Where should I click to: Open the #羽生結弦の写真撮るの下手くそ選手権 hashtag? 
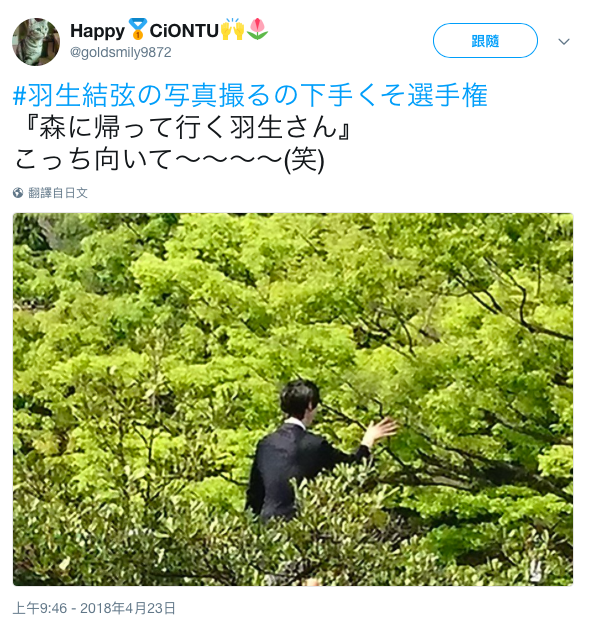250,96
